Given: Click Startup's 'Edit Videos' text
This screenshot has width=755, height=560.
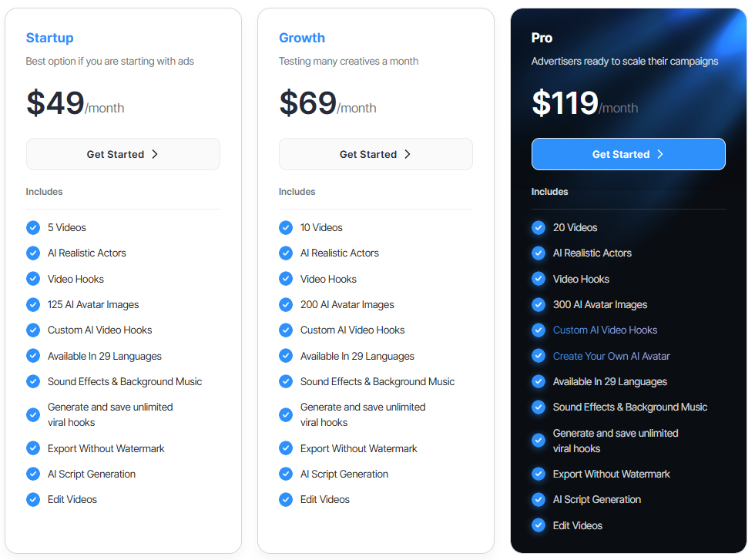Looking at the screenshot, I should 72,500.
